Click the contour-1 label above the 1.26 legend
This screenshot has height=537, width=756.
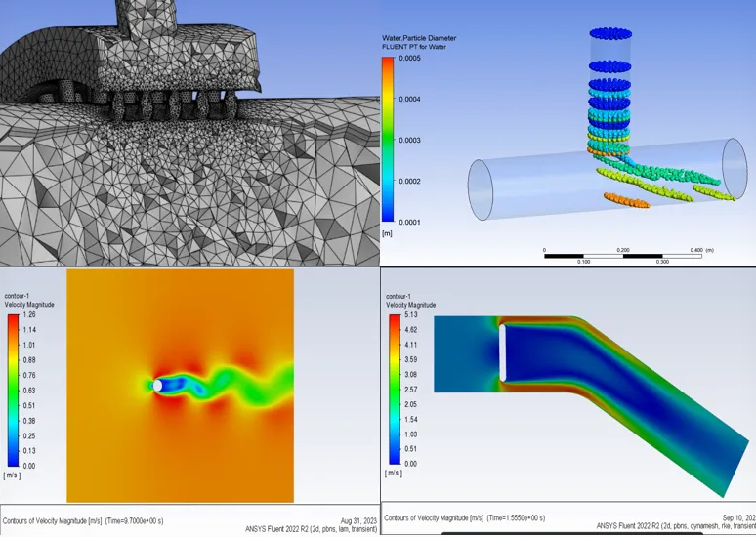(x=19, y=295)
